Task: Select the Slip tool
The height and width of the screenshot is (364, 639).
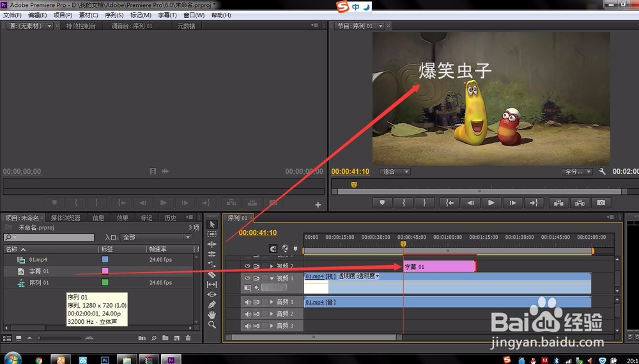Action: [x=212, y=284]
